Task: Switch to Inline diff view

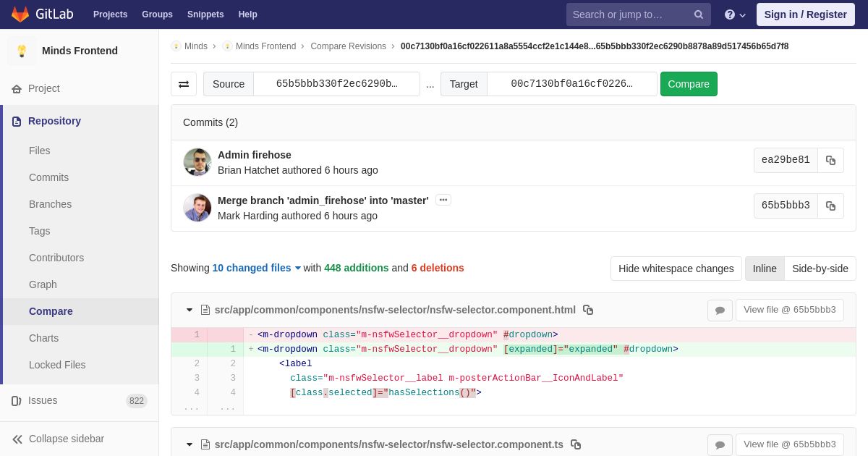Action: coord(765,269)
